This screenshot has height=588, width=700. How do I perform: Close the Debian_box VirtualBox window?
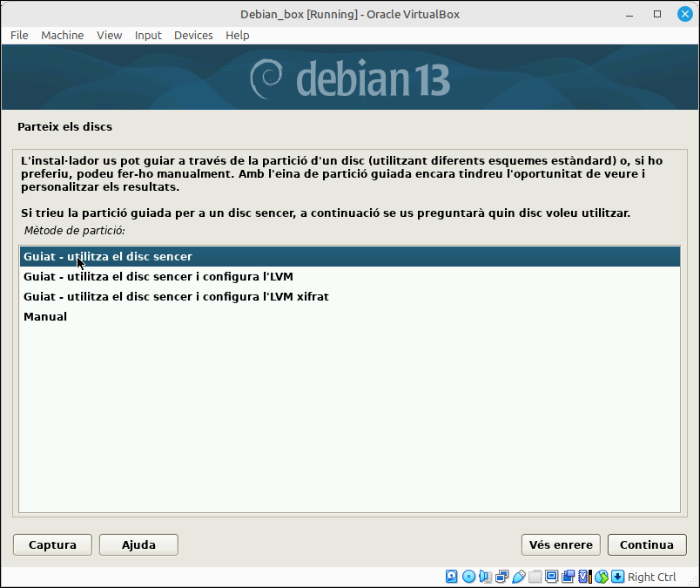point(685,14)
